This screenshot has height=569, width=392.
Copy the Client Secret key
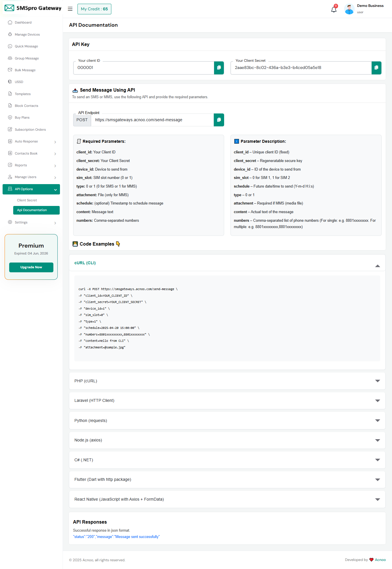pos(376,68)
